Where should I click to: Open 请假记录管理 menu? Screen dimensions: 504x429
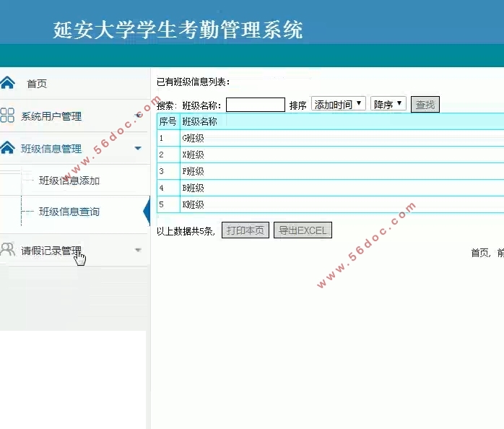click(51, 251)
